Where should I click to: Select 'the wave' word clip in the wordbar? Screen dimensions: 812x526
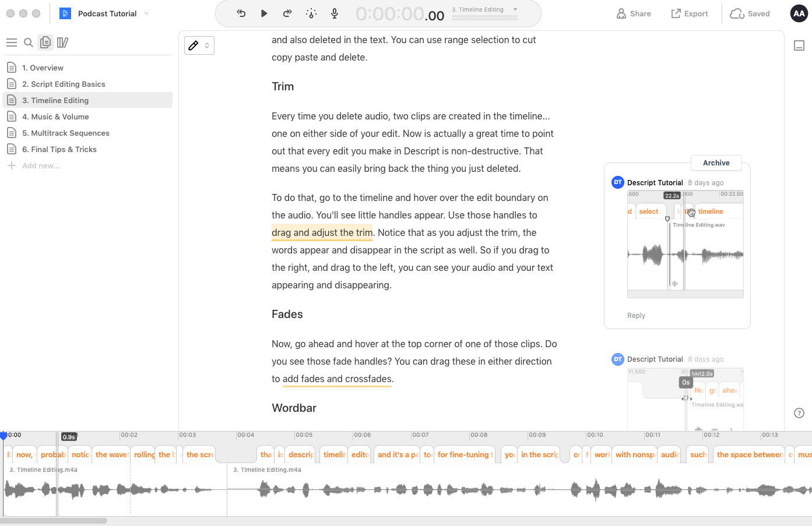[x=111, y=454]
